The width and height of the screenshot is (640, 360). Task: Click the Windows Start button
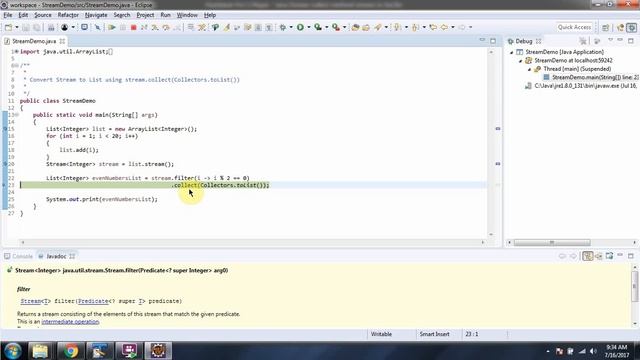tap(12, 351)
